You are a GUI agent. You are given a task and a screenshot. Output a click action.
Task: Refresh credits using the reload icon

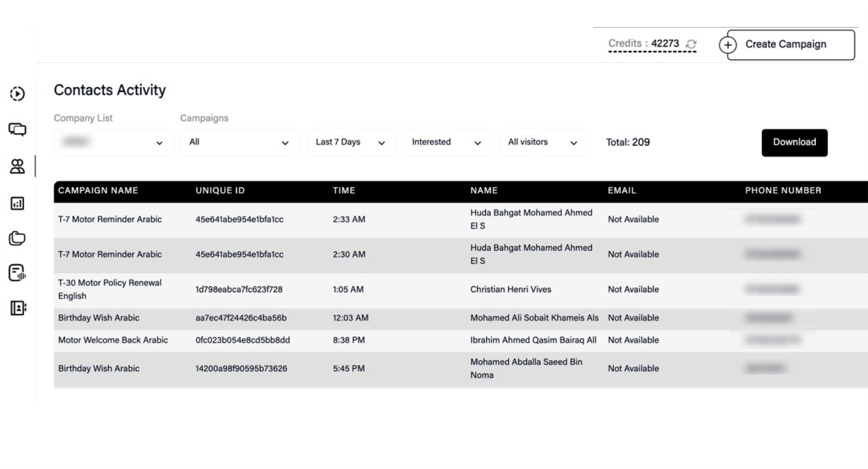pyautogui.click(x=691, y=44)
